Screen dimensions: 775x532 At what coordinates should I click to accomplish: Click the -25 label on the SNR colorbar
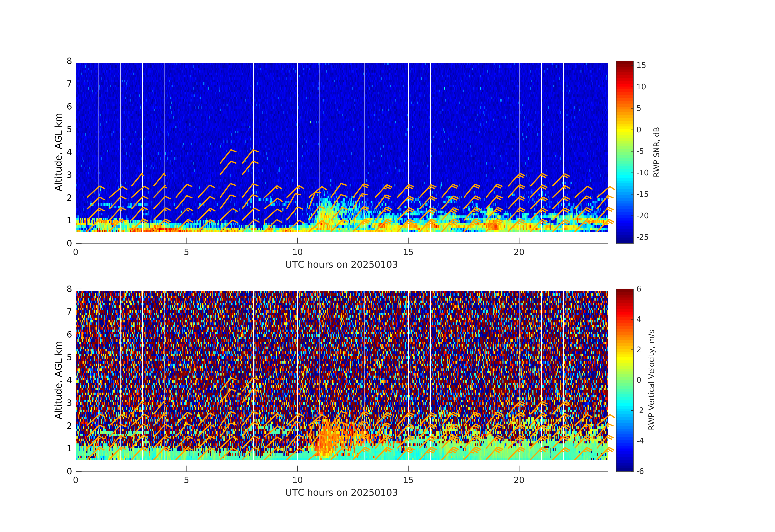tap(642, 237)
